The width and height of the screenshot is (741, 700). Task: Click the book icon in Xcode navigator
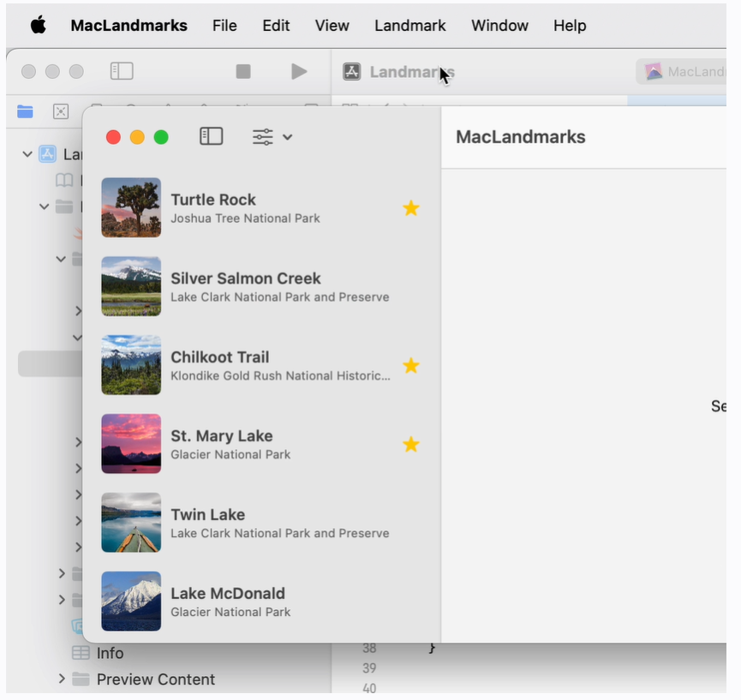point(64,180)
